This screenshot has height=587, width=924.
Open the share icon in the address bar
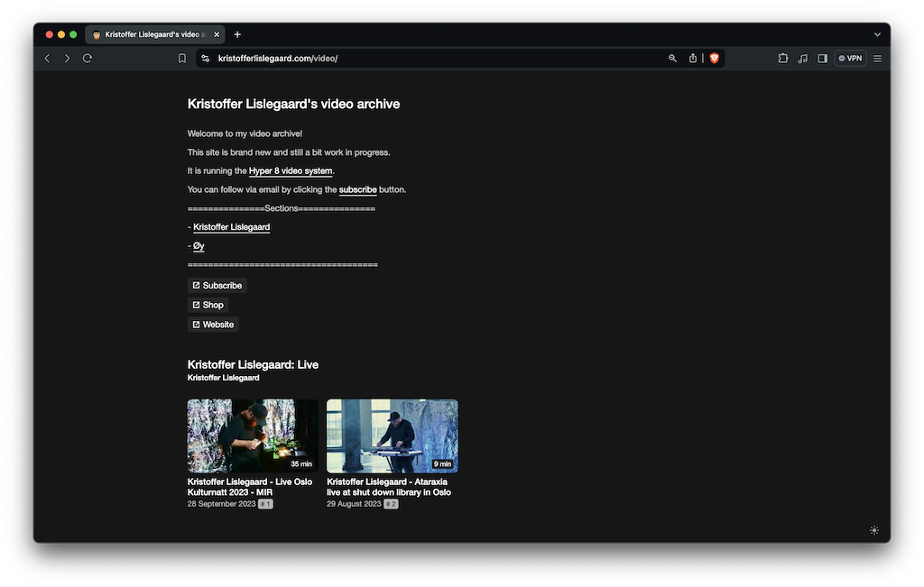(x=693, y=58)
